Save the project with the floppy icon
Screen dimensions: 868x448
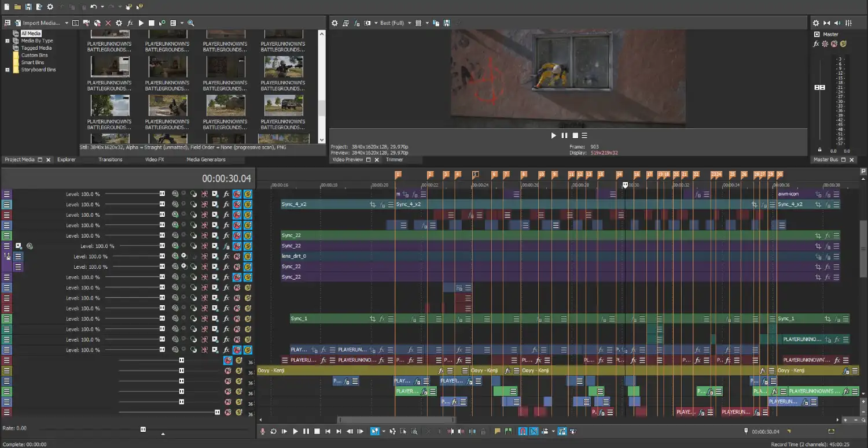(28, 7)
